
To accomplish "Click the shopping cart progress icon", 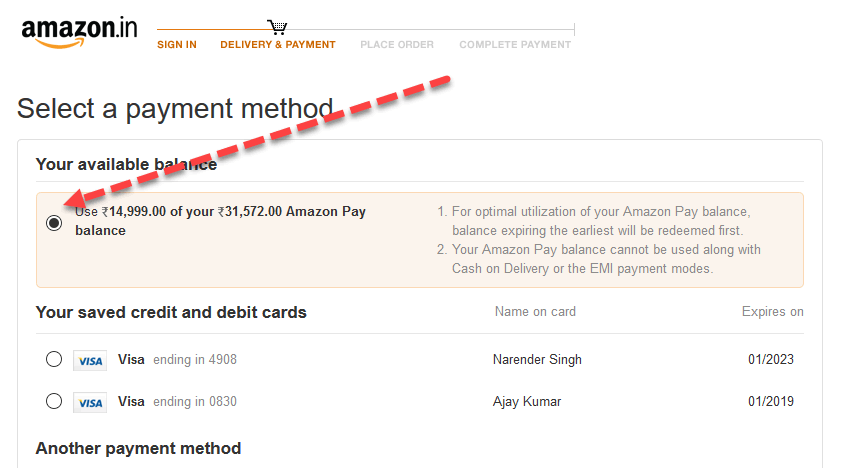I will (277, 27).
